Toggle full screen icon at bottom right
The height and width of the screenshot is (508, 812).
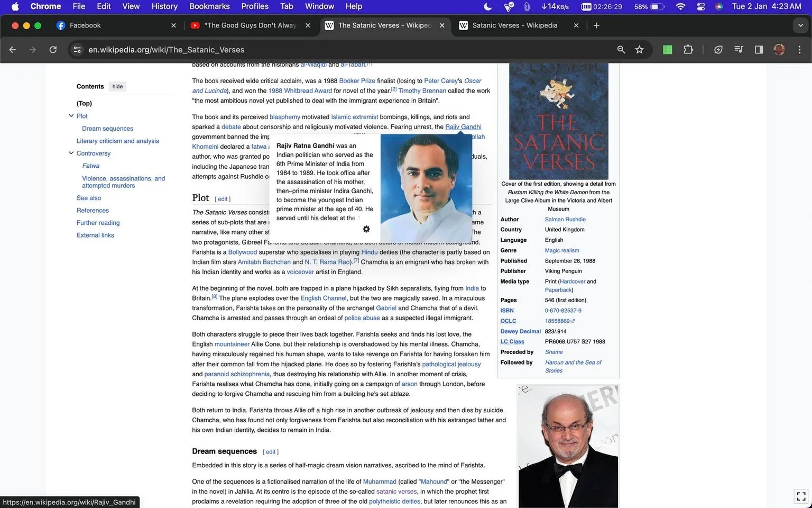point(801,496)
